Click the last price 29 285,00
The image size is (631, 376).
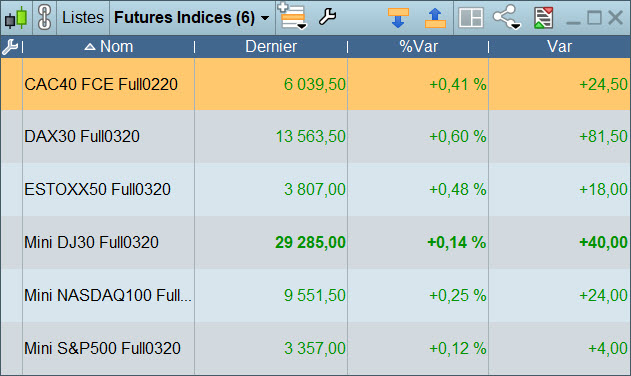310,243
